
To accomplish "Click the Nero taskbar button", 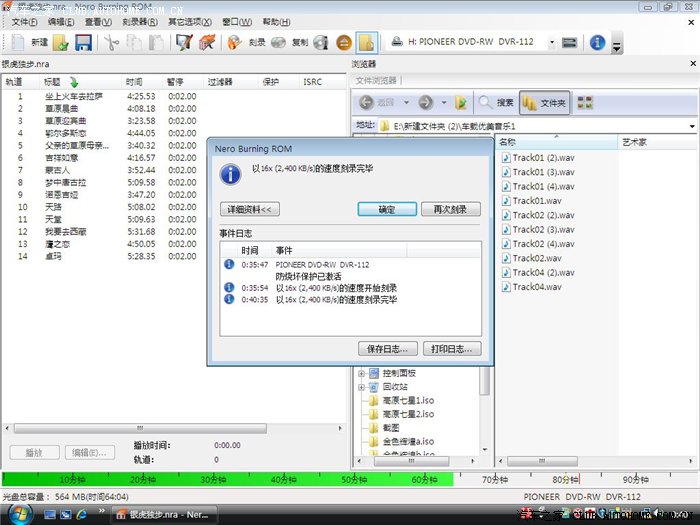I will 164,515.
